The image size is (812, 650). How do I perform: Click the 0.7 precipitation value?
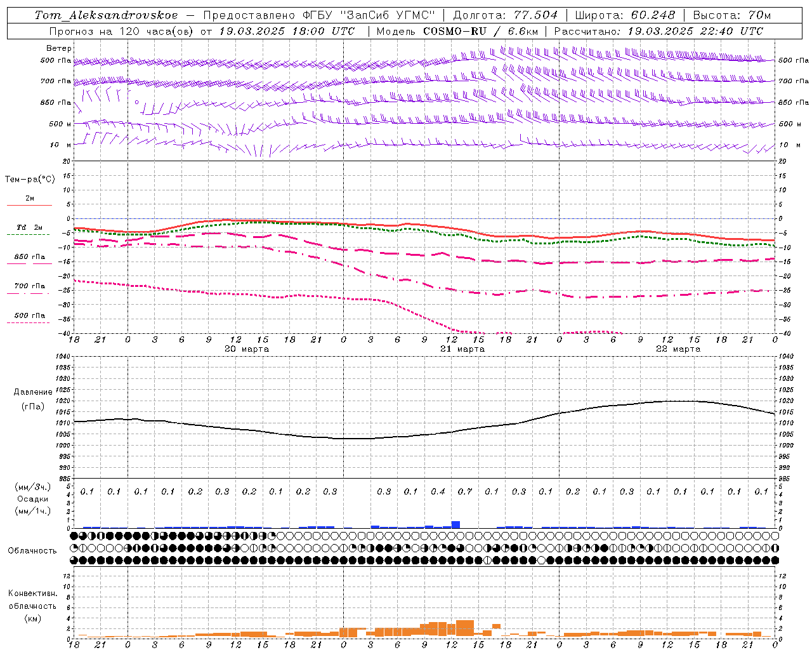click(x=465, y=491)
